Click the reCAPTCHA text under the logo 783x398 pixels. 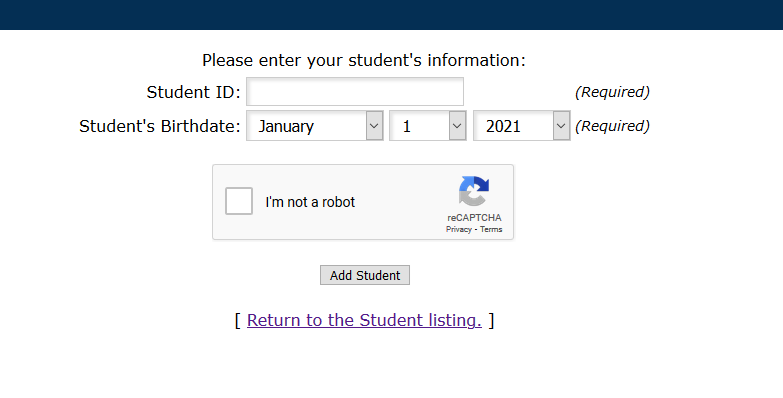point(474,218)
